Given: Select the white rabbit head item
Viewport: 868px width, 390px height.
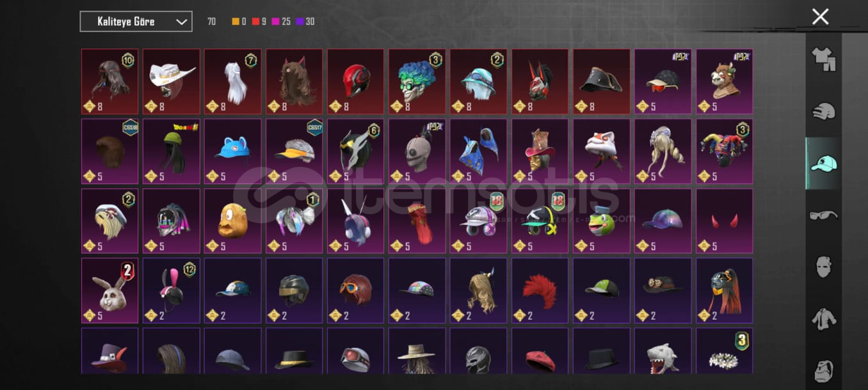Looking at the screenshot, I should point(109,290).
